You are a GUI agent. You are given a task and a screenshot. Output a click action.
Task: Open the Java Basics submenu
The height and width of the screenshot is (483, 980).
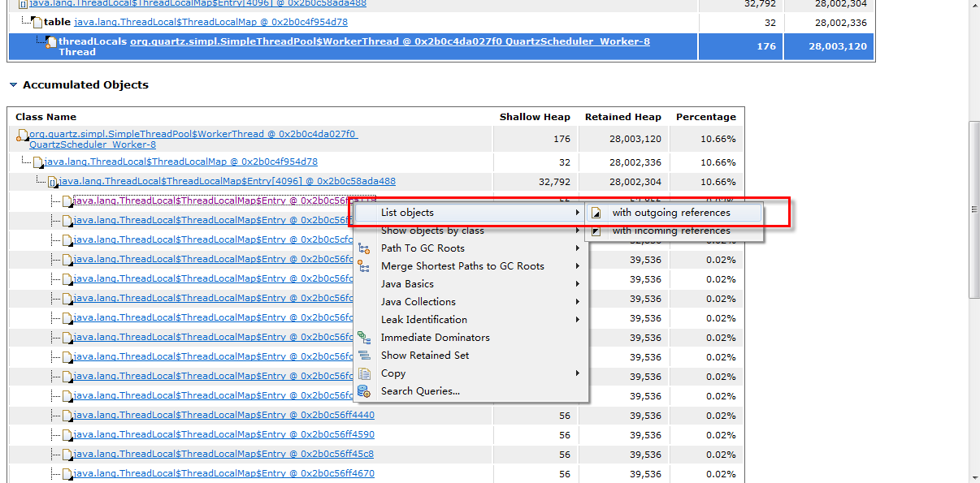click(x=407, y=284)
